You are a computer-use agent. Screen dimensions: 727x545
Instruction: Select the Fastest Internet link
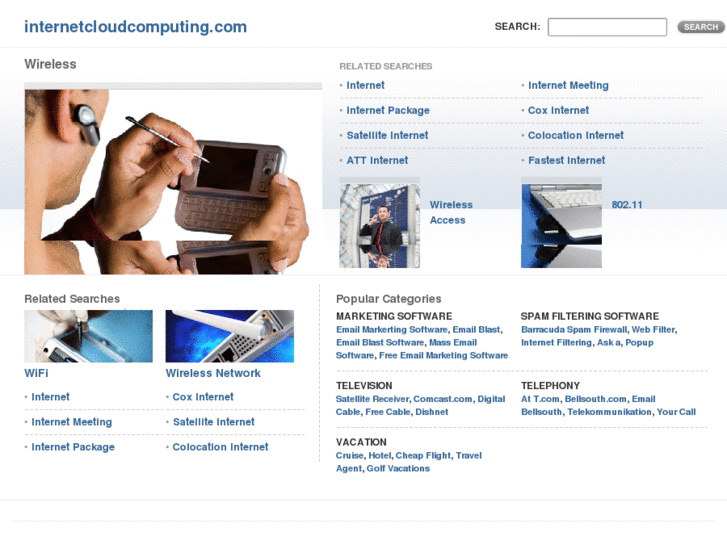tap(566, 160)
